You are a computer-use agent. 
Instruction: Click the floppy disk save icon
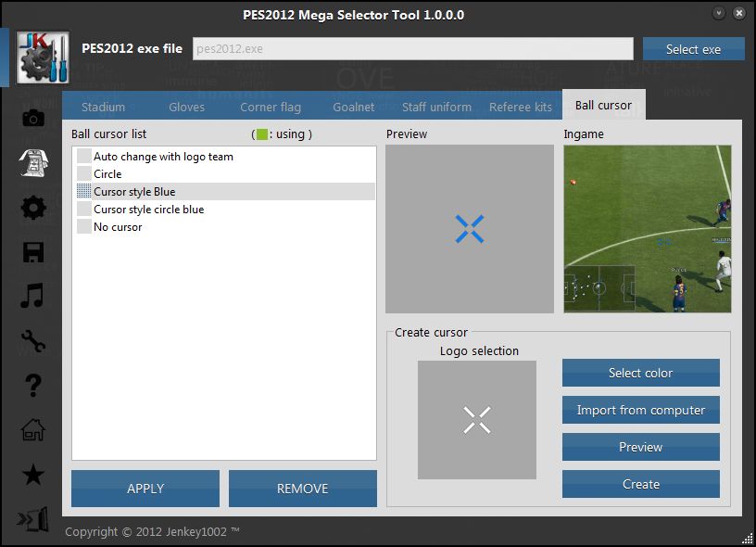click(33, 252)
